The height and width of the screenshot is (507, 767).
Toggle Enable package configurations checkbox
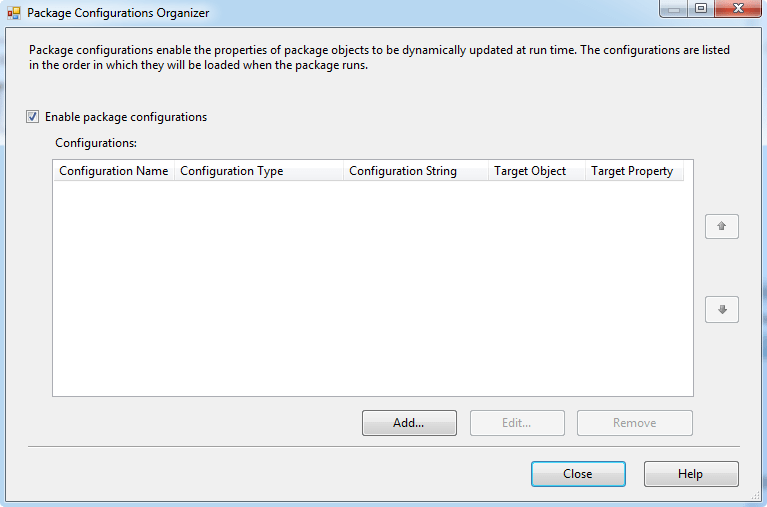[x=32, y=116]
